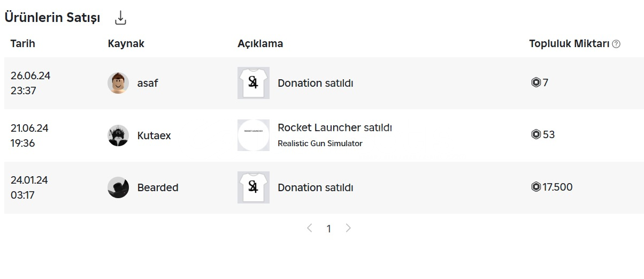The height and width of the screenshot is (279, 644).
Task: Open the Rocket Launcher item thumbnail
Action: pos(254,135)
